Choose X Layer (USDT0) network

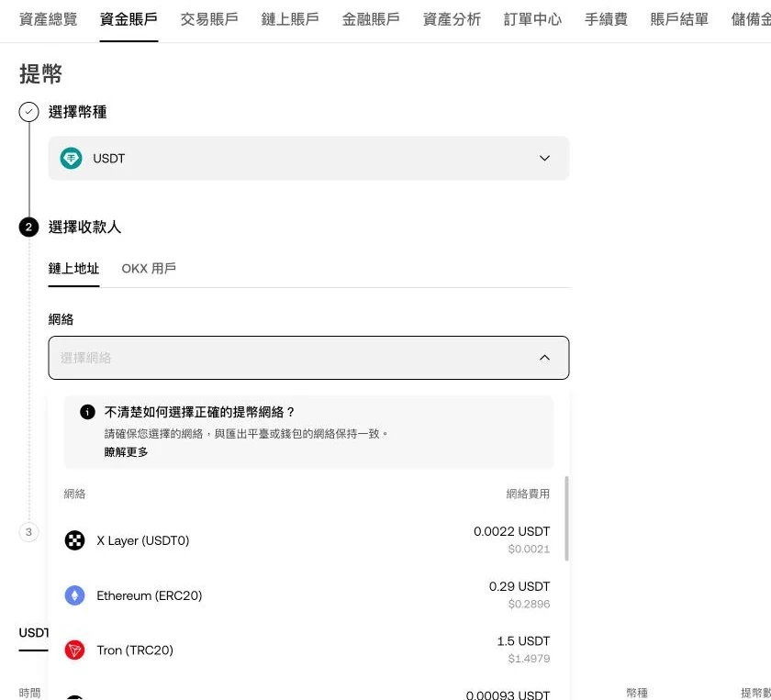pyautogui.click(x=308, y=540)
